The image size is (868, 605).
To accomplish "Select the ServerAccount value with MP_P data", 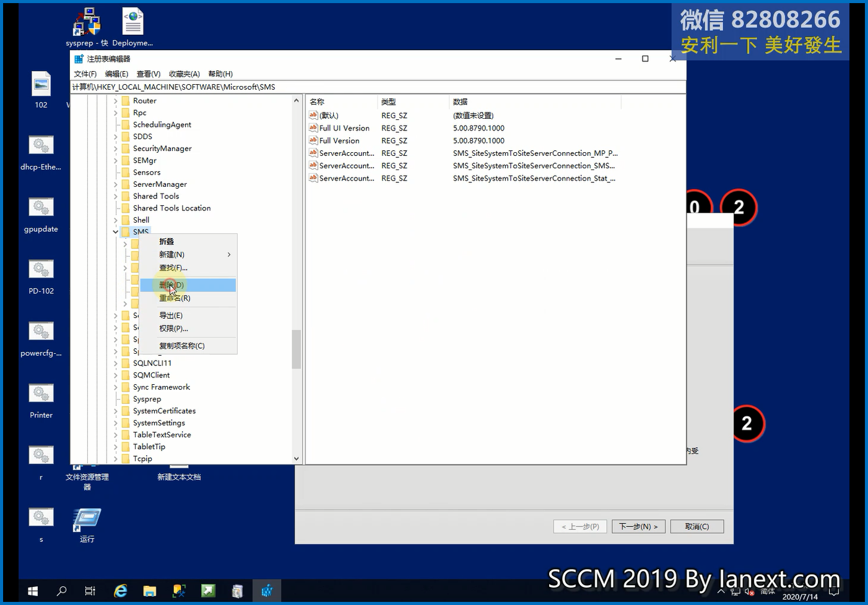I will pos(347,153).
